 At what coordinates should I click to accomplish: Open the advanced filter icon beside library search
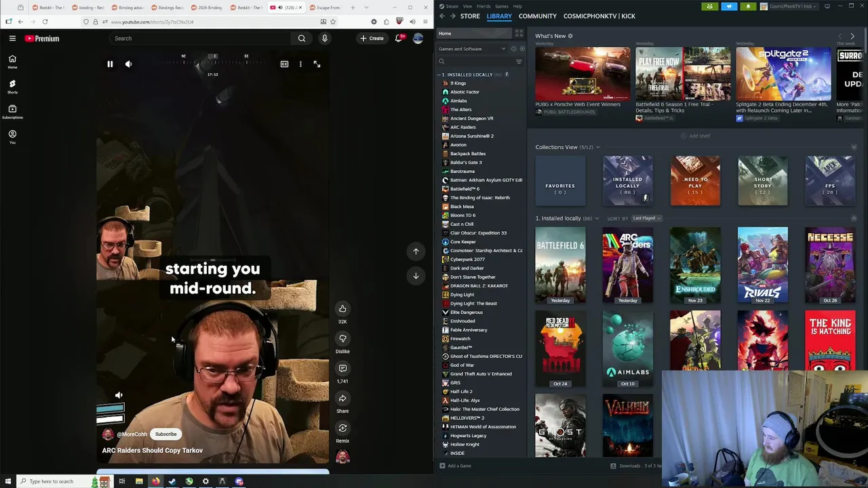(519, 62)
